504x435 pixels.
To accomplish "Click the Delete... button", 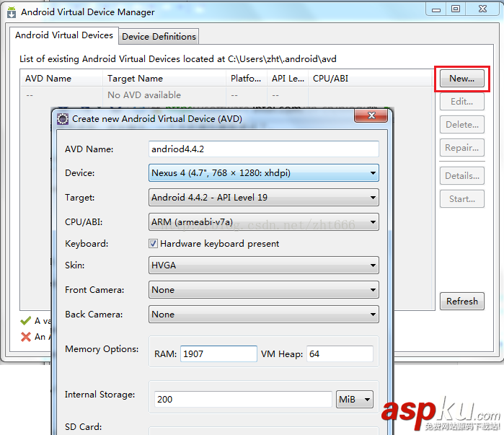I will pyautogui.click(x=462, y=125).
